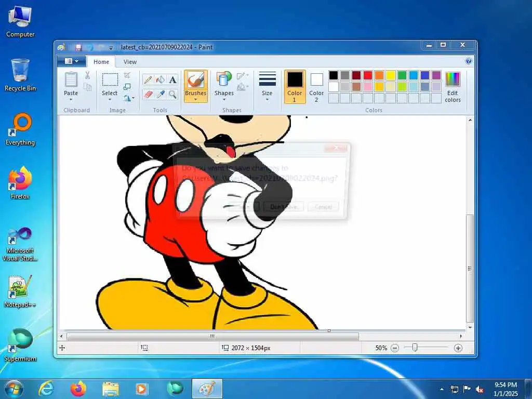Select the Color picker eyedropper tool
This screenshot has height=399, width=532.
click(x=160, y=94)
